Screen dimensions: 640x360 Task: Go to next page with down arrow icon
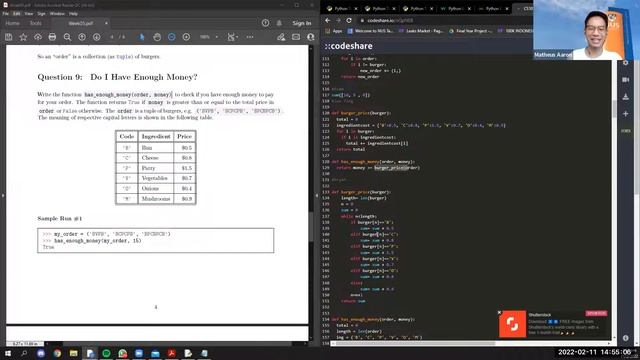click(97, 37)
